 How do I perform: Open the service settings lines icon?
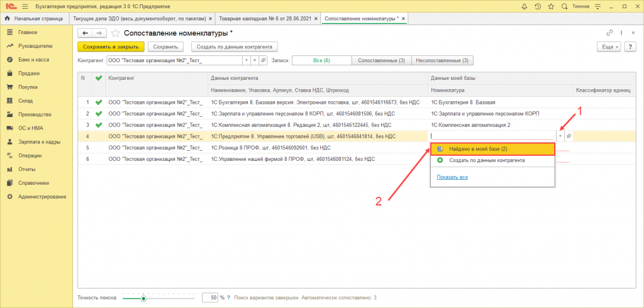click(597, 6)
